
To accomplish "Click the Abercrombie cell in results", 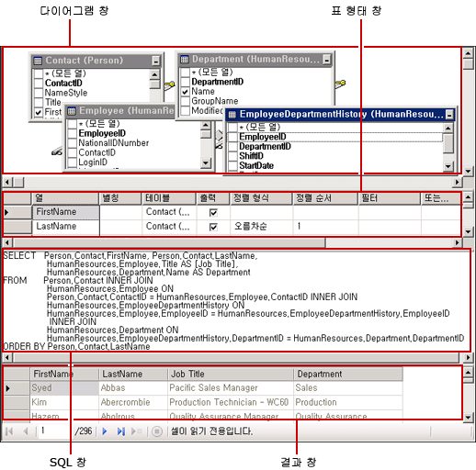I will [x=133, y=402].
